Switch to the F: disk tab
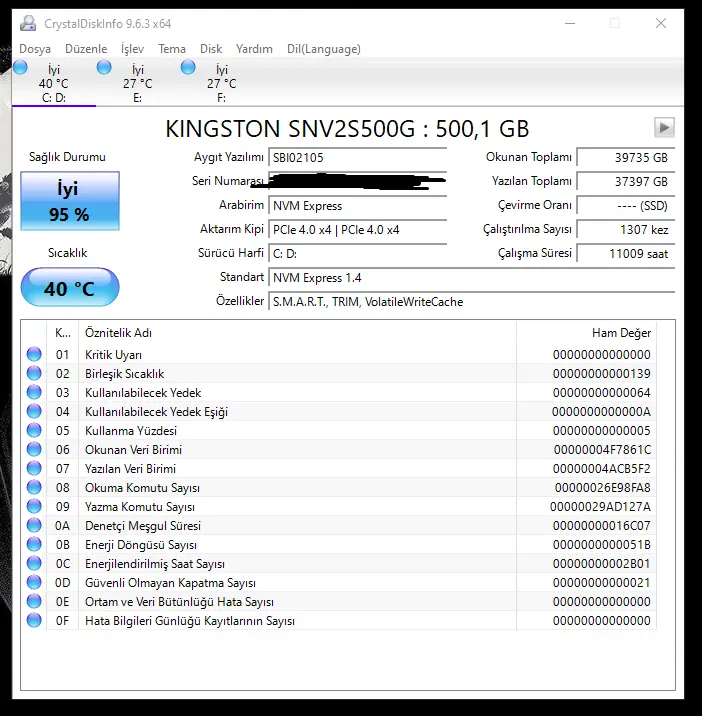This screenshot has height=716, width=702. pyautogui.click(x=222, y=84)
